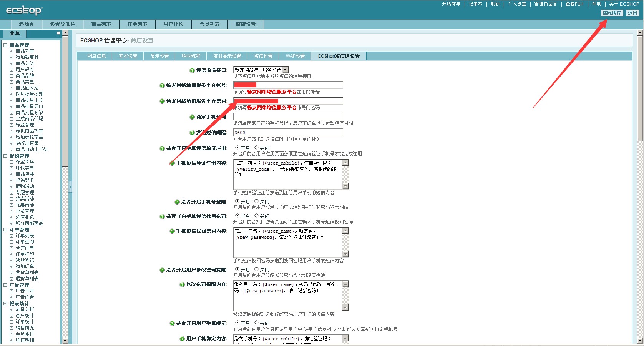This screenshot has width=644, height=346.
Task: Select 关闭 for 是否开启手机号登陆
Action: click(x=256, y=201)
